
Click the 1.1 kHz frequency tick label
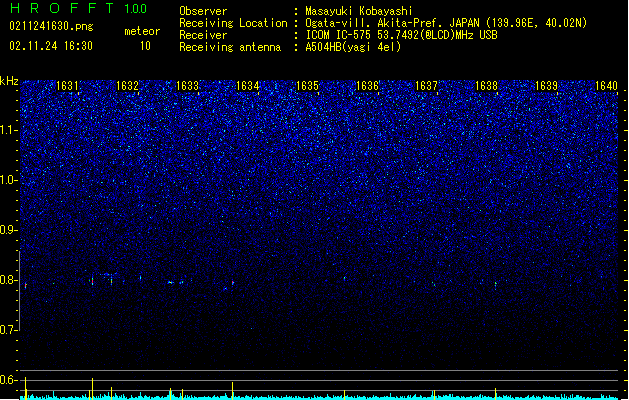[9, 130]
